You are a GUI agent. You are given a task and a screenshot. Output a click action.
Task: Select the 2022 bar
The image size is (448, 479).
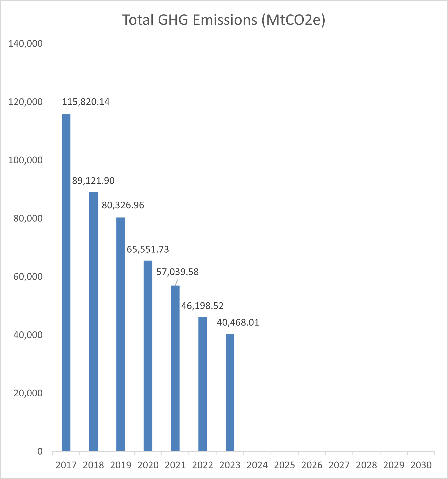coord(202,384)
